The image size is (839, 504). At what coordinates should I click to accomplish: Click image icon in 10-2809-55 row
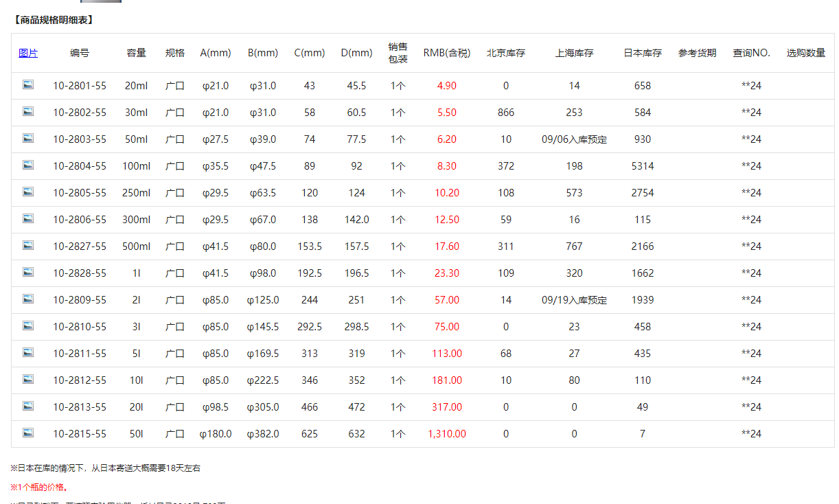28,299
